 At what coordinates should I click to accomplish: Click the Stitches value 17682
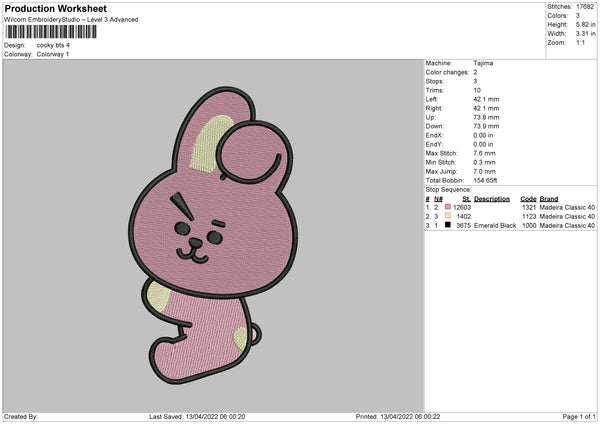[585, 7]
